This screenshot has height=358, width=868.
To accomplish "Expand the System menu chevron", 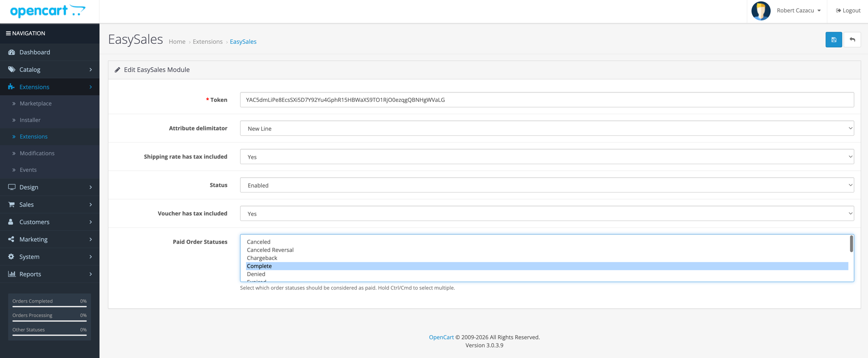I will point(91,257).
